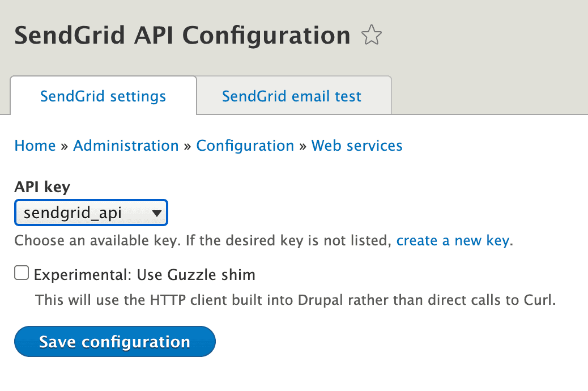Create a new SendGrid key via the link
The width and height of the screenshot is (588, 391).
click(453, 240)
